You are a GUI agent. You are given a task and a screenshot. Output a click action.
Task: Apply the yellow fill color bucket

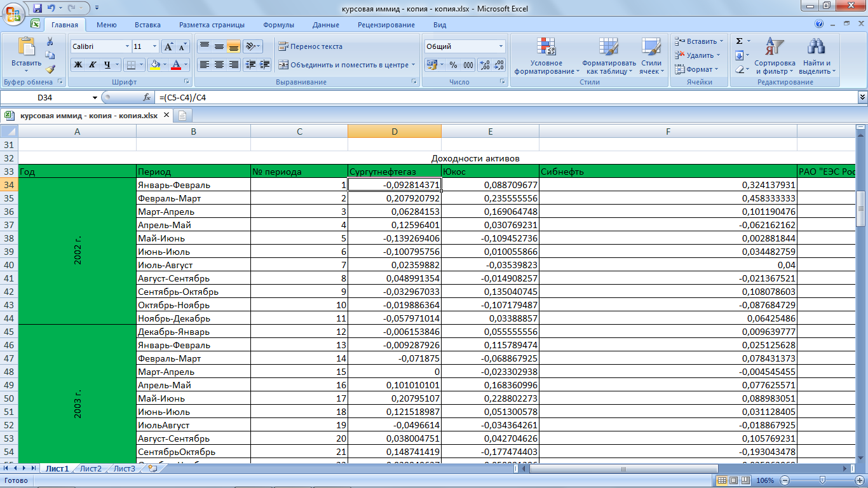154,64
